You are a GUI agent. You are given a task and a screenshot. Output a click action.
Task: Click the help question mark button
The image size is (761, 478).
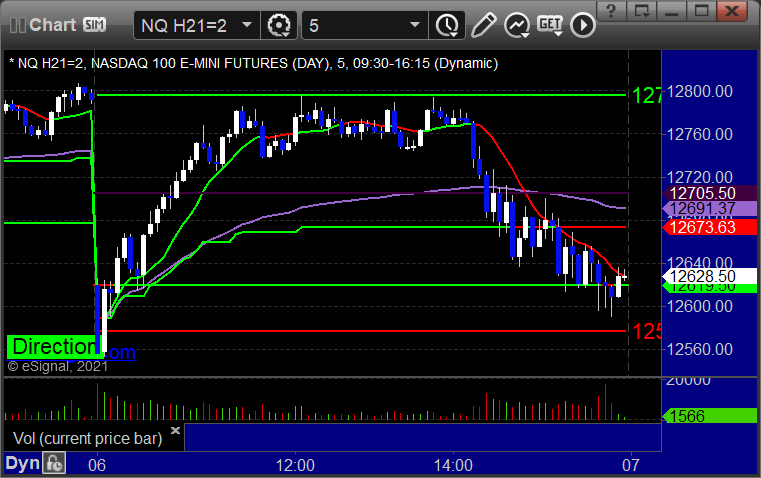coord(612,10)
